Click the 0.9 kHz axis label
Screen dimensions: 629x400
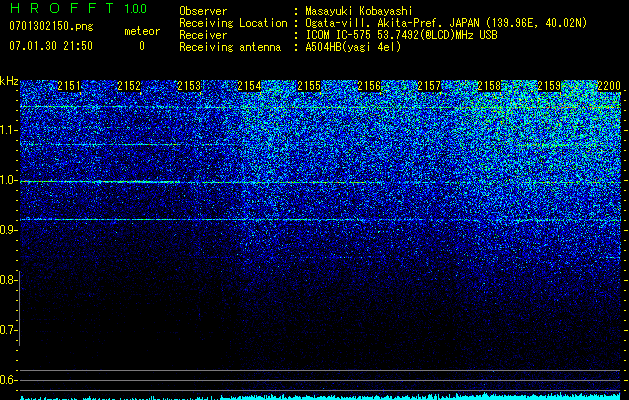pos(8,230)
